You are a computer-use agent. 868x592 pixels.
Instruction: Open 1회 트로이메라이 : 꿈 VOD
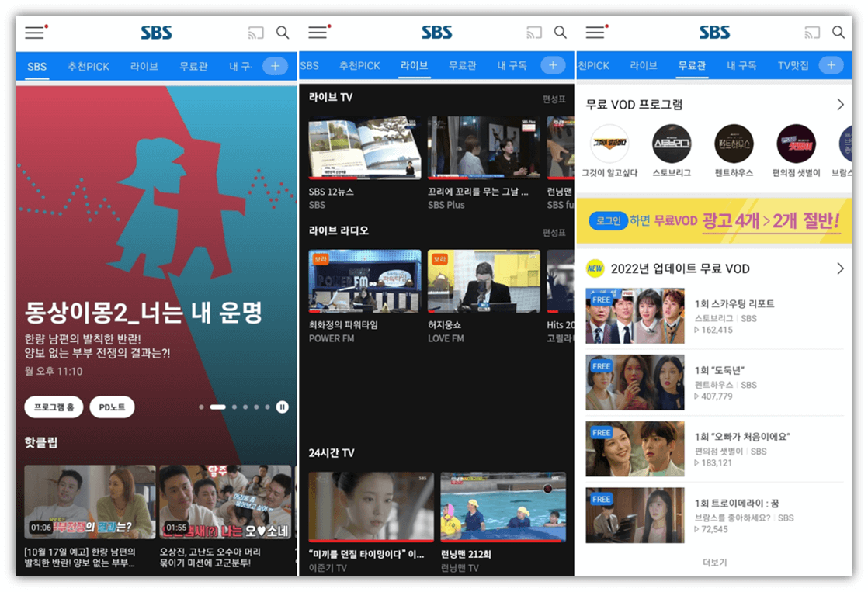714,515
